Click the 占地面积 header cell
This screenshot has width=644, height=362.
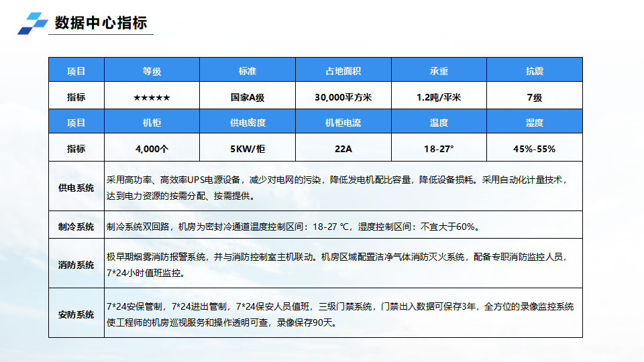pos(343,72)
